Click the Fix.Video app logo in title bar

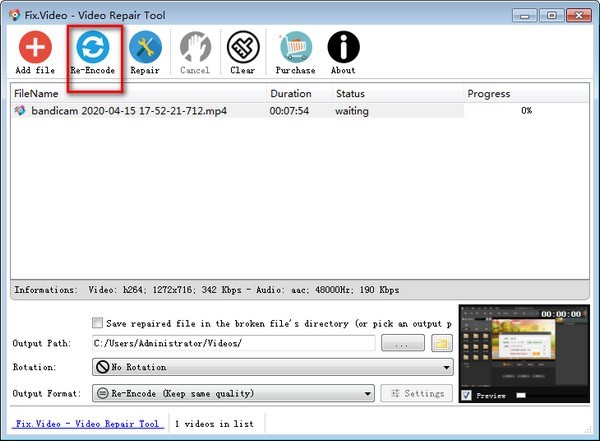coord(15,15)
